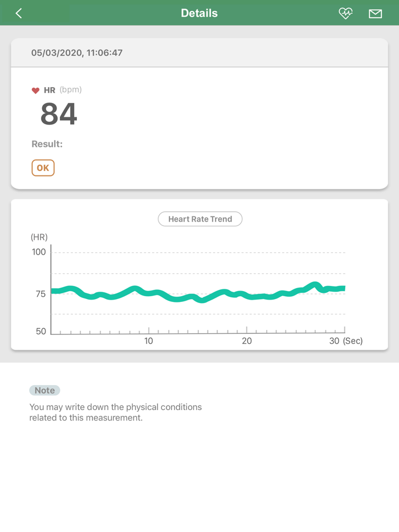Select the Details title tab
The image size is (399, 532).
[199, 13]
